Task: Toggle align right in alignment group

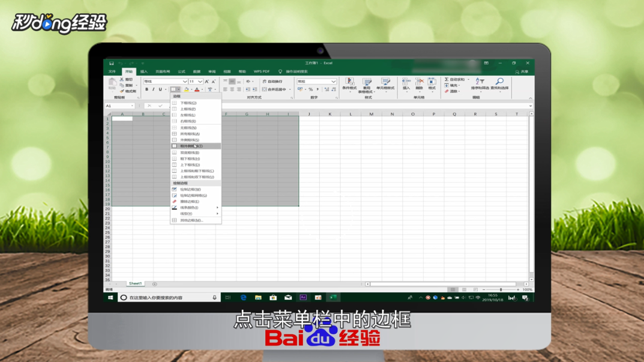Action: click(x=239, y=89)
